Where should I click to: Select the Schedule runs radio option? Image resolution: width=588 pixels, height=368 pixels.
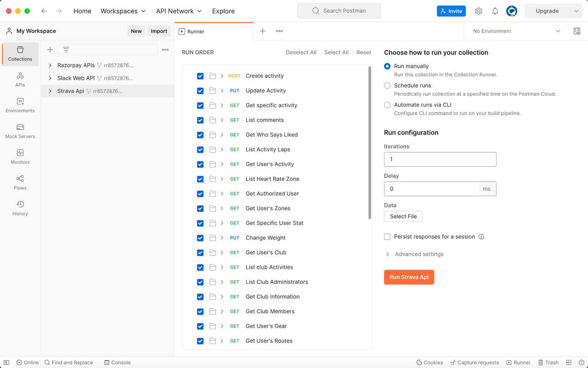tap(387, 86)
